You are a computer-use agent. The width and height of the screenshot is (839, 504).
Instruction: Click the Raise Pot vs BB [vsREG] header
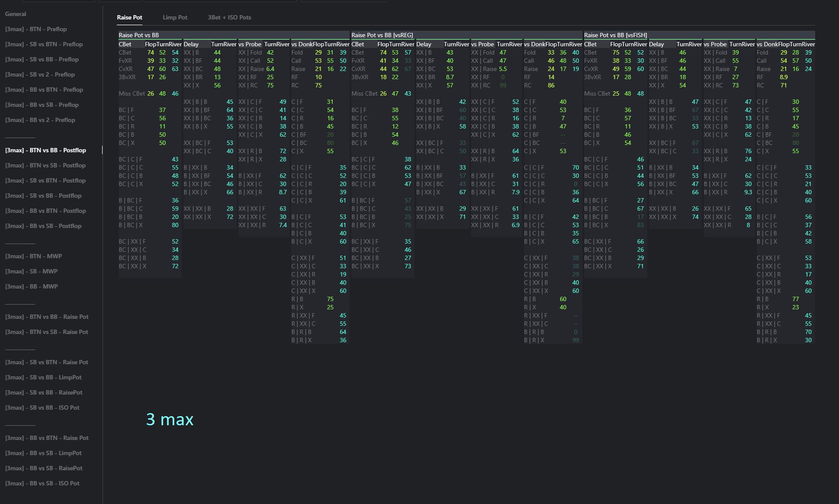382,35
